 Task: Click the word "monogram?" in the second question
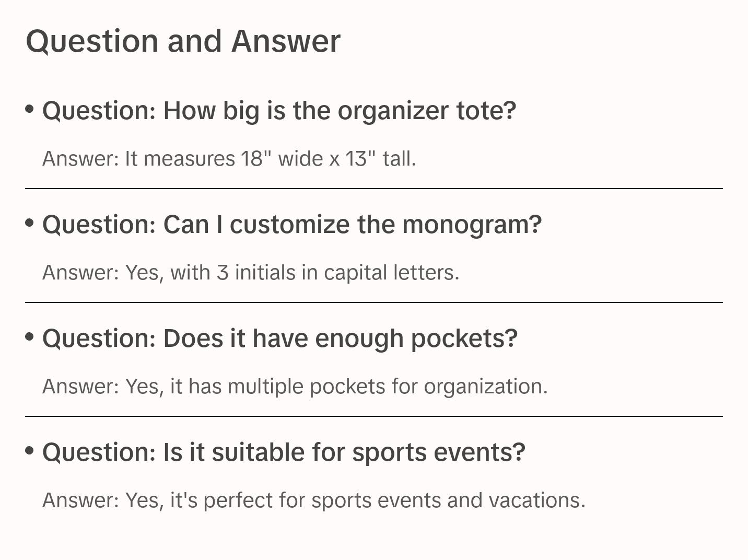coord(472,225)
